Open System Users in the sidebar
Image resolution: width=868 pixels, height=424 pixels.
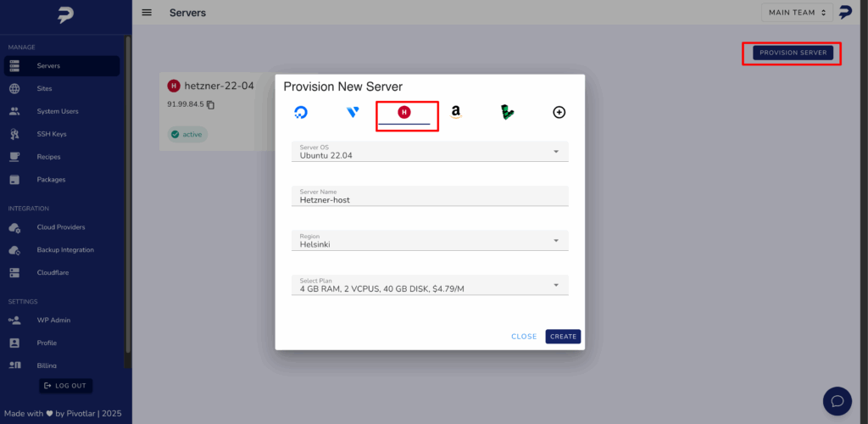coord(61,111)
